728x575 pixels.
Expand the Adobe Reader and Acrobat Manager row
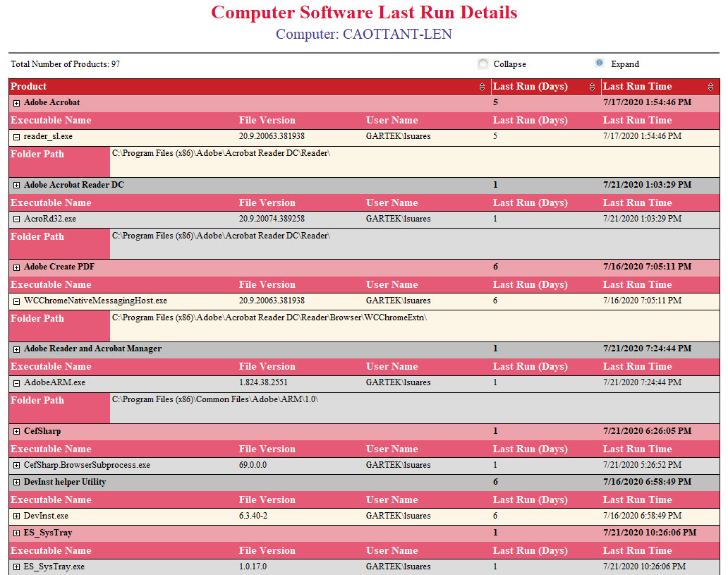pyautogui.click(x=16, y=349)
